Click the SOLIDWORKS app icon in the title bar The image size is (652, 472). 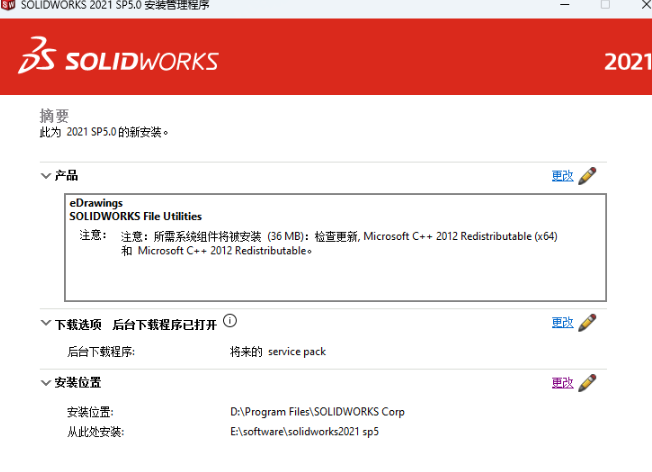(8, 5)
